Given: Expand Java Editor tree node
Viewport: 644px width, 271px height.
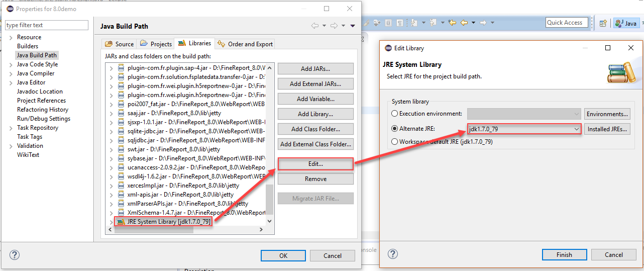Looking at the screenshot, I should click(x=11, y=82).
